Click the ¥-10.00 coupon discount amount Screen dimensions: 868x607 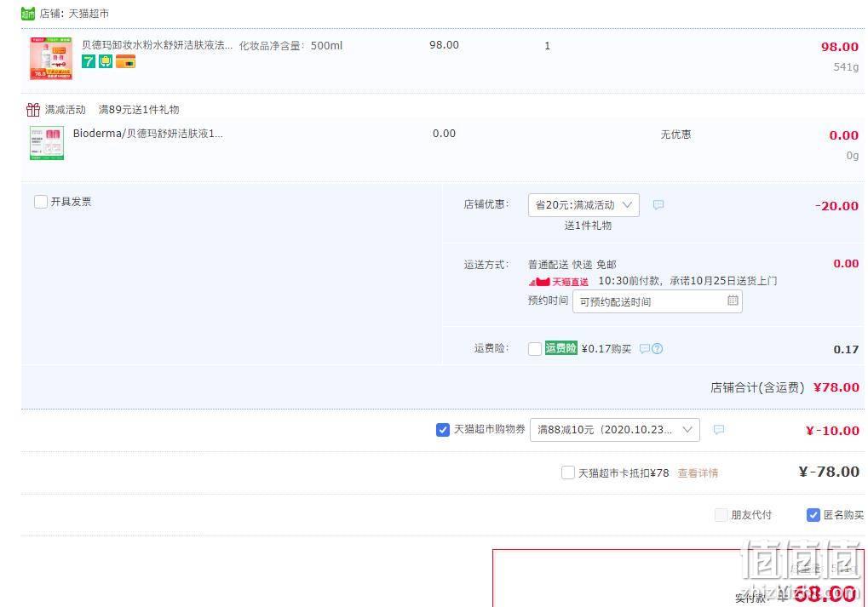832,431
